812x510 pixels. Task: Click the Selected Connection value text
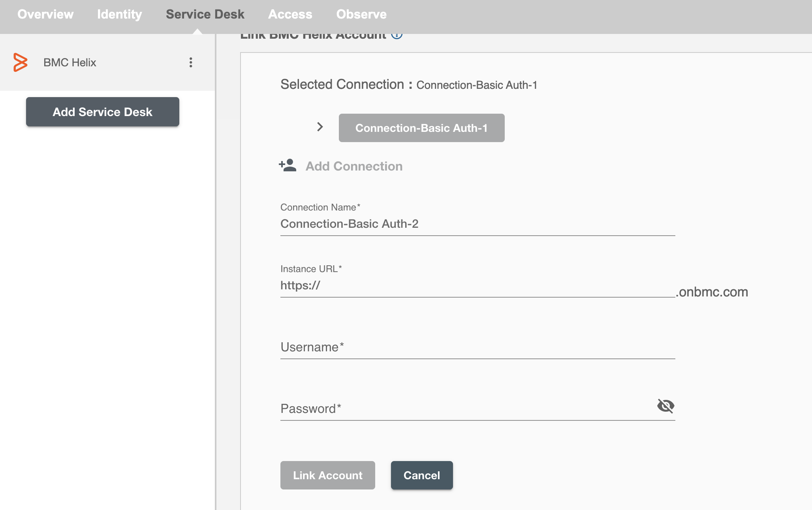477,85
